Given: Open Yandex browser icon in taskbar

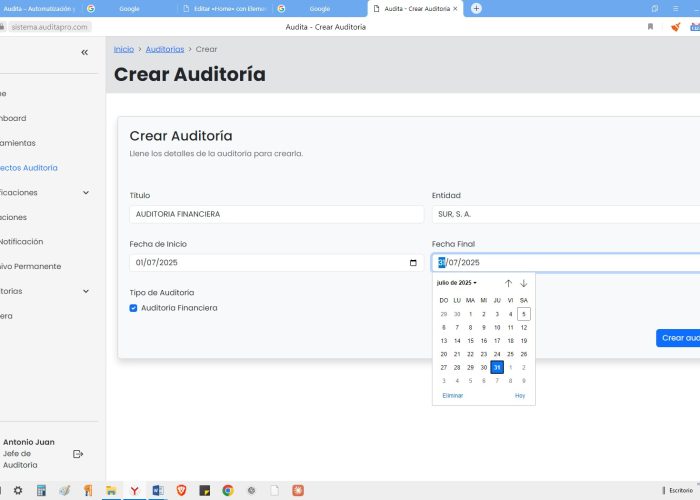Looking at the screenshot, I should (134, 491).
